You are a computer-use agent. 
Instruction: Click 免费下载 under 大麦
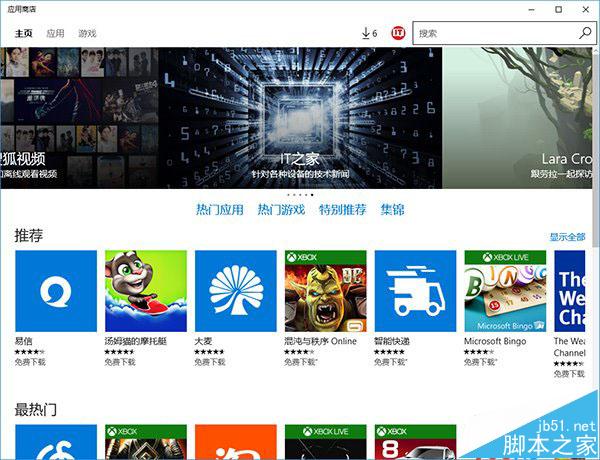[x=210, y=362]
